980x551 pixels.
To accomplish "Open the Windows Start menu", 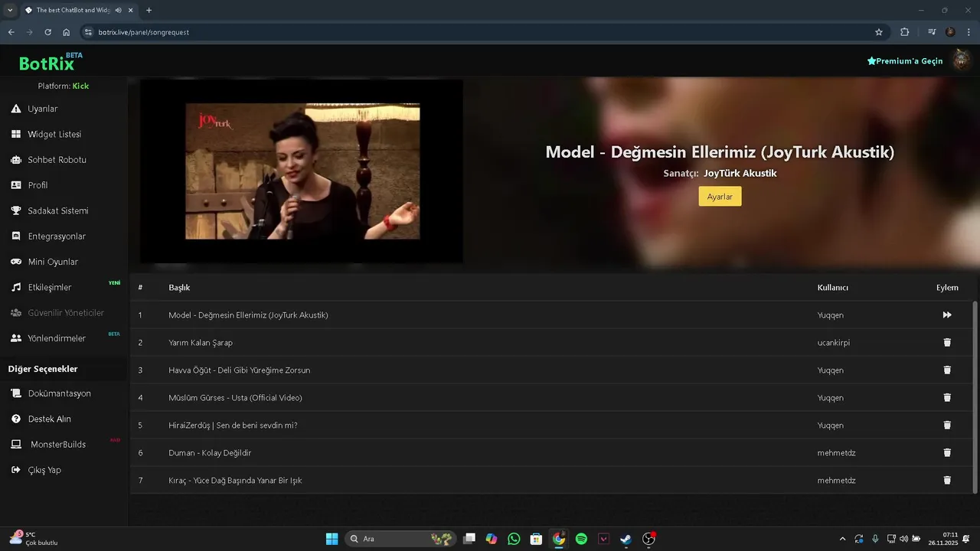I will (332, 539).
